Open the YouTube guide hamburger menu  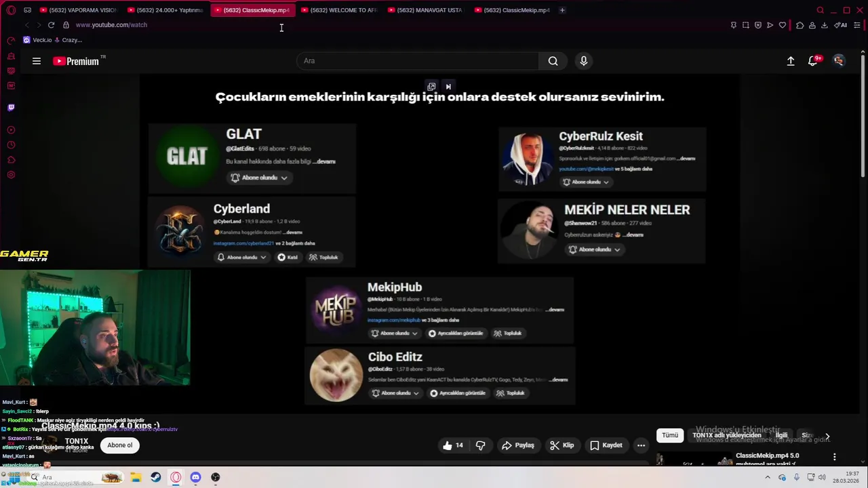(37, 61)
